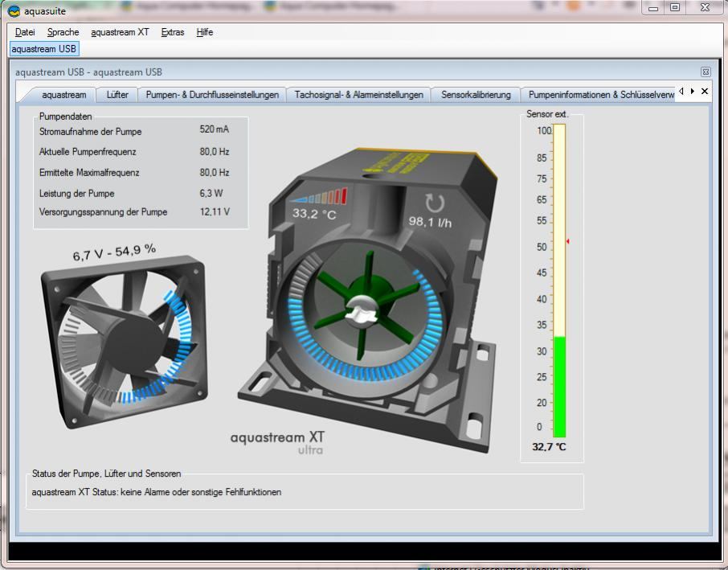This screenshot has height=570, width=728.
Task: Click the fan graphic icon
Action: (125, 341)
